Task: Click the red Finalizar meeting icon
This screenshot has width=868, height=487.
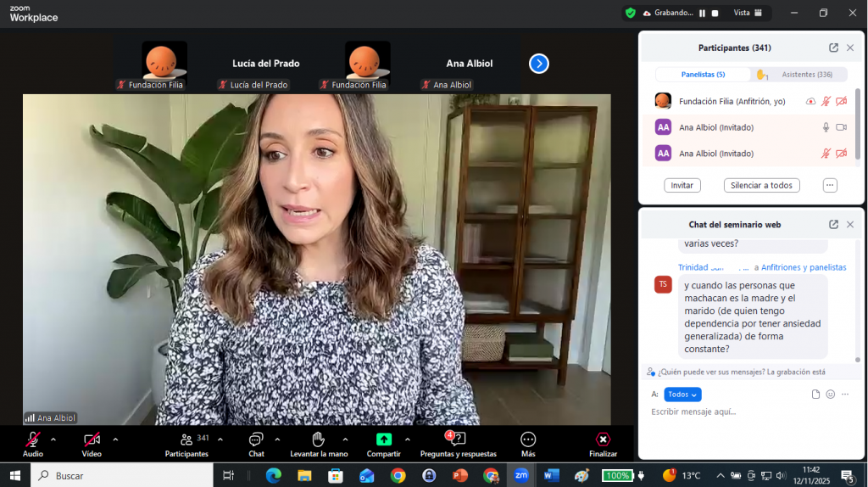Action: [603, 439]
